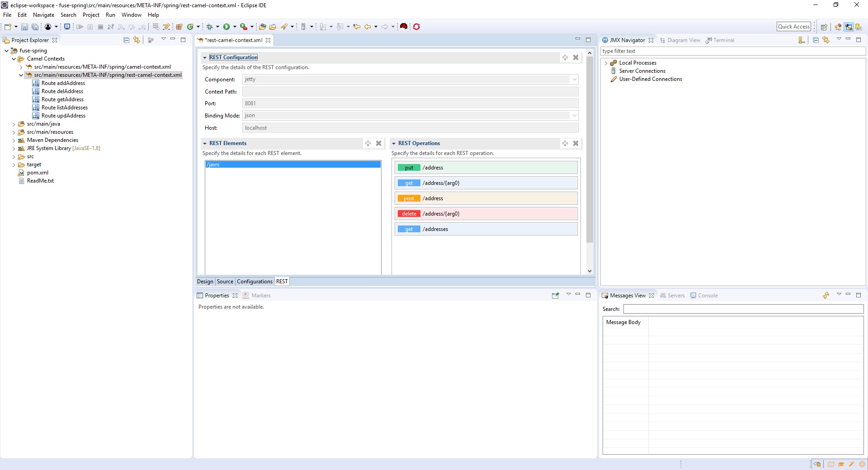The image size is (868, 470).
Task: Click the green Run button icon
Action: 226,27
